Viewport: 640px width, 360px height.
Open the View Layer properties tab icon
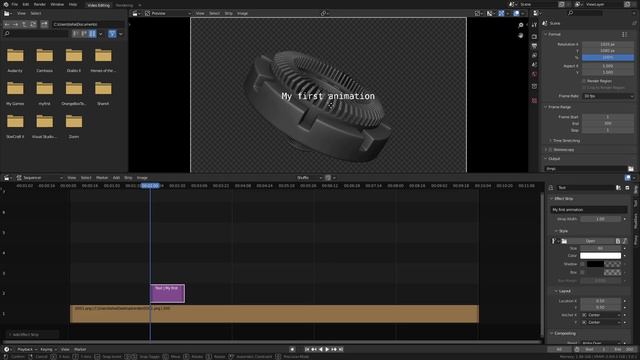(x=535, y=55)
